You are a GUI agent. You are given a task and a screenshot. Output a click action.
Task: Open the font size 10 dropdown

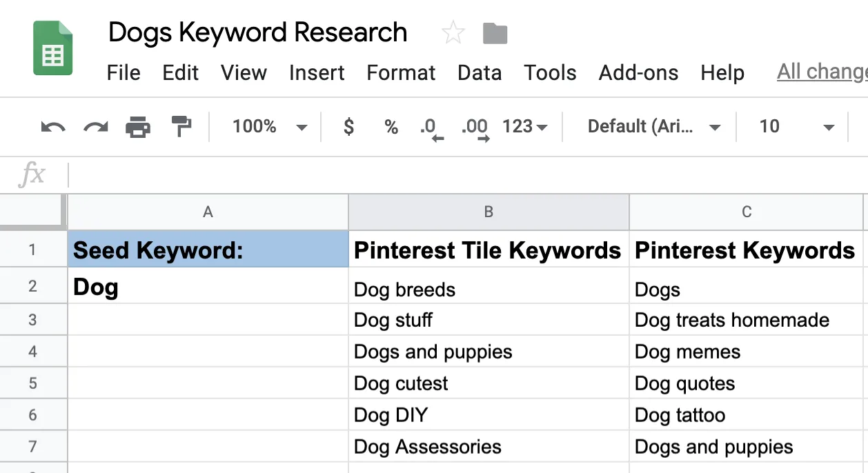tap(796, 127)
